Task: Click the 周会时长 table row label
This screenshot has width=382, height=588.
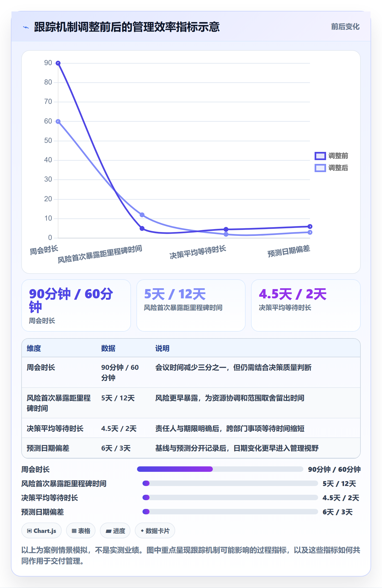Action: pyautogui.click(x=41, y=367)
